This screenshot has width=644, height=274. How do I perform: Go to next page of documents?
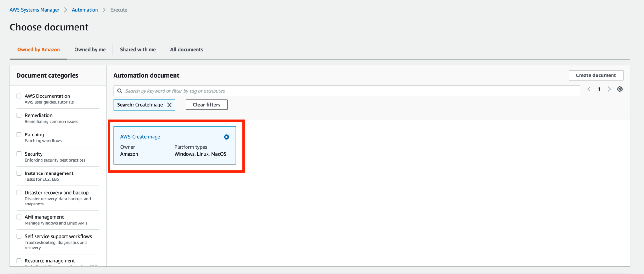[x=609, y=89]
